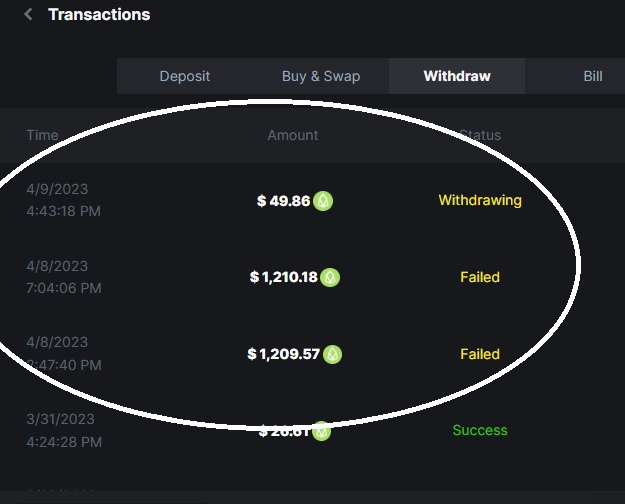Click the Withdrawing status label
The width and height of the screenshot is (625, 504).
[x=480, y=200]
